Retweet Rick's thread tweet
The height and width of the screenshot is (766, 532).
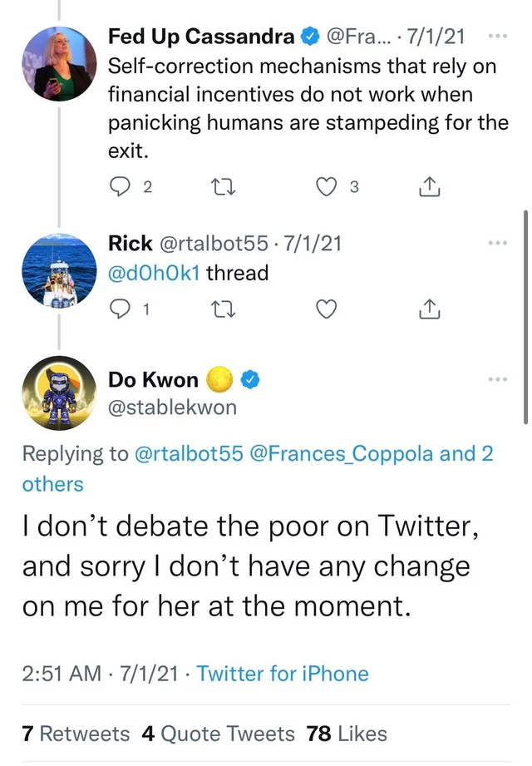pos(223,309)
